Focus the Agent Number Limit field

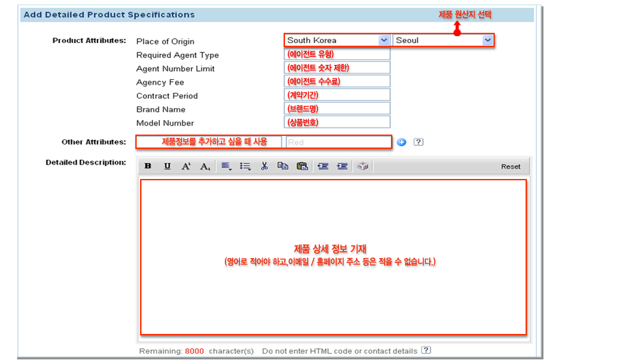pos(337,68)
